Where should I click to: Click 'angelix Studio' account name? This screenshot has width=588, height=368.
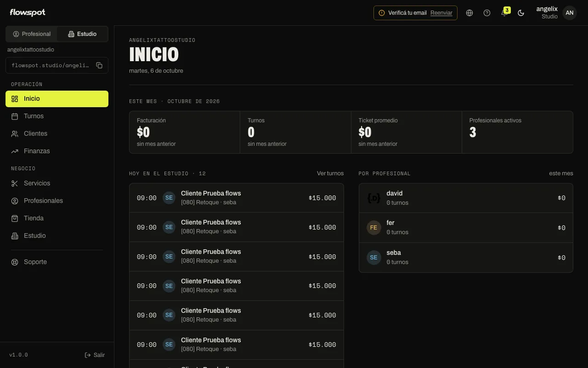click(547, 13)
